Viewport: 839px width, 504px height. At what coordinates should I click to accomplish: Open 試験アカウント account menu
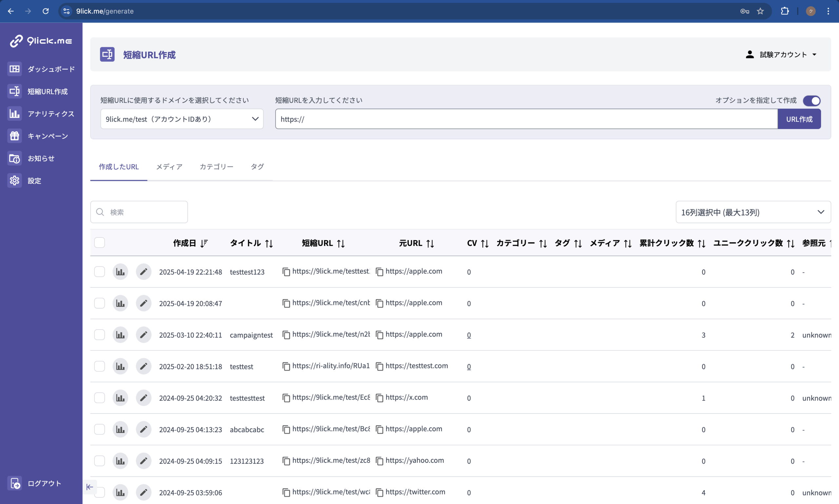(781, 55)
